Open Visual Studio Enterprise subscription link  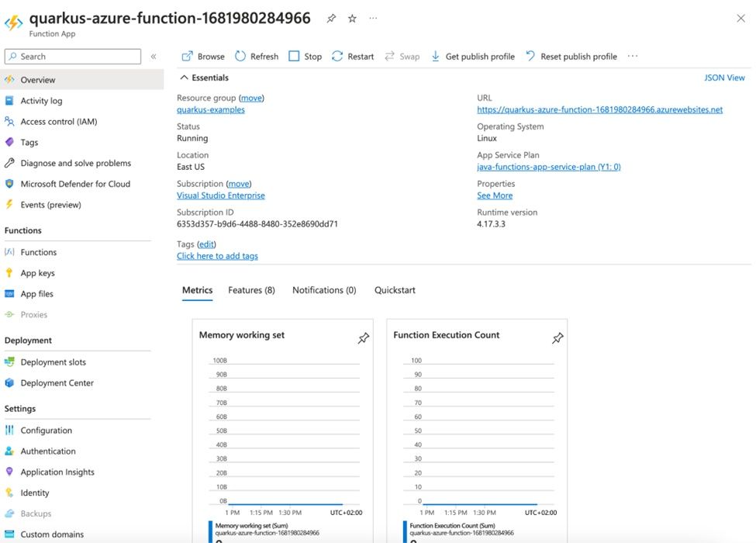(x=221, y=195)
